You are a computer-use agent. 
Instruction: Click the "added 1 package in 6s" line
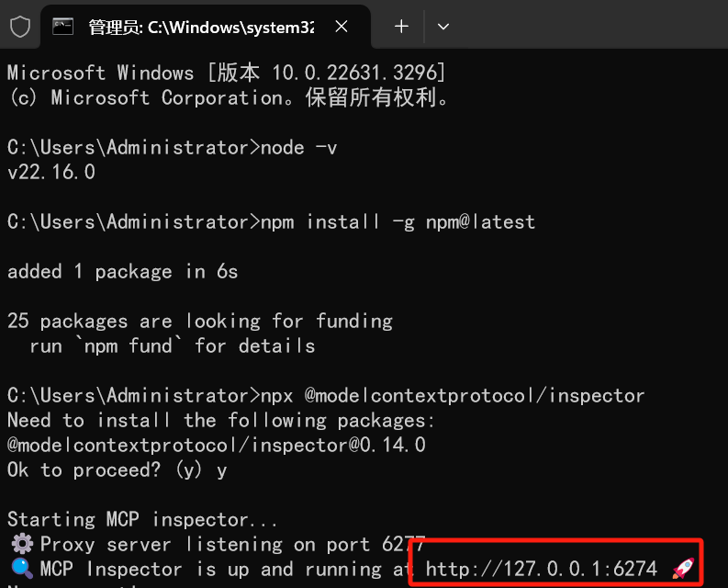[122, 271]
